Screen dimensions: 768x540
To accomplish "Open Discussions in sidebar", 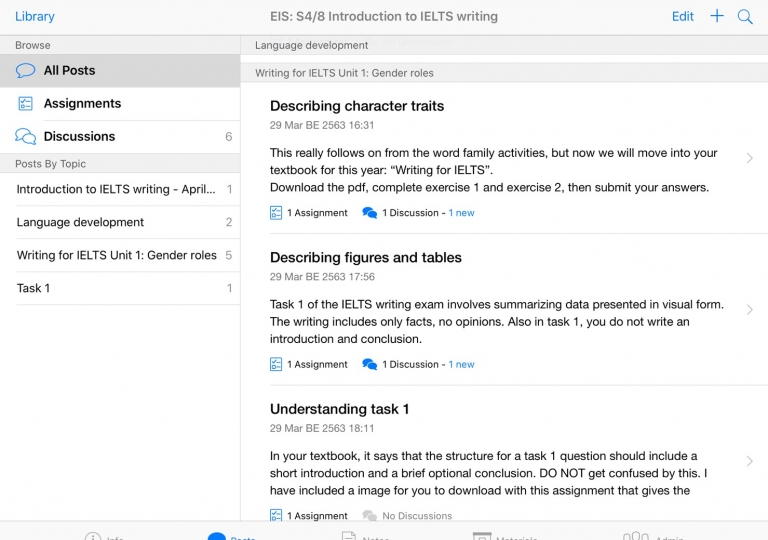I will (x=120, y=137).
